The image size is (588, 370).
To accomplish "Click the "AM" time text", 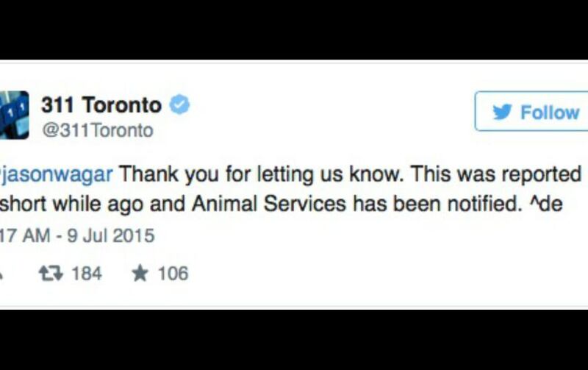I will click(x=35, y=235).
